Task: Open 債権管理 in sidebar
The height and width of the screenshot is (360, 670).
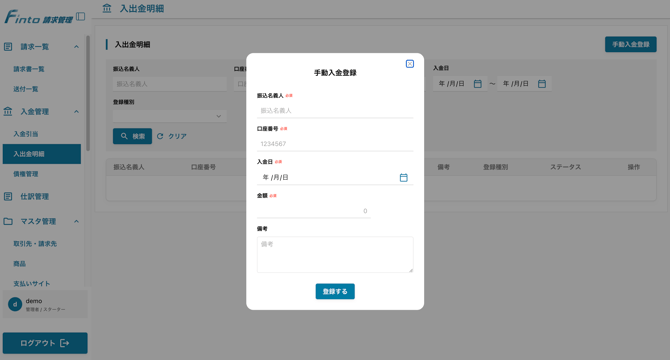Action: click(x=26, y=174)
